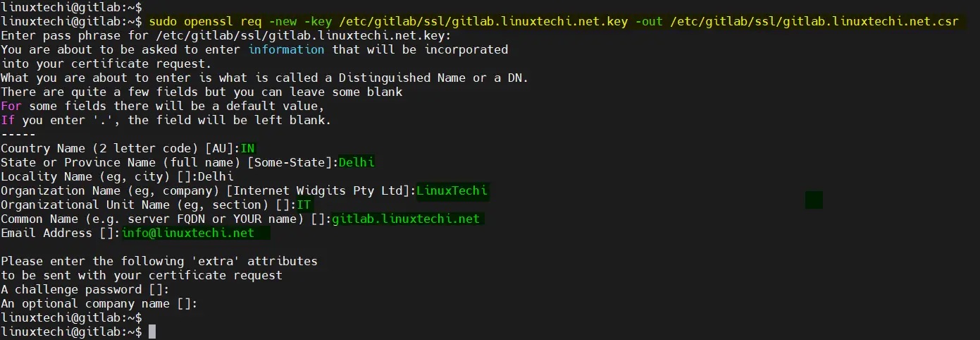Click the dark green square on the right
This screenshot has height=340, width=980.
tap(814, 200)
